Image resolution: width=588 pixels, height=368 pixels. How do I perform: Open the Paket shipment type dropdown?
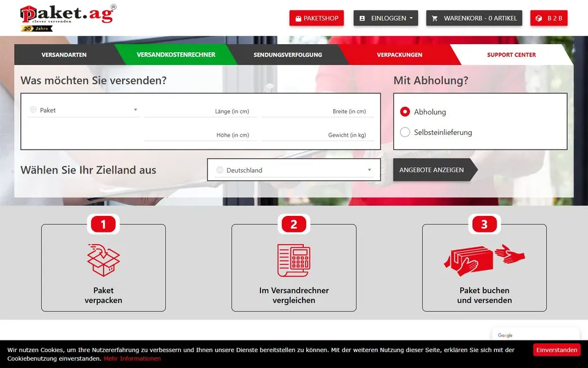(84, 110)
